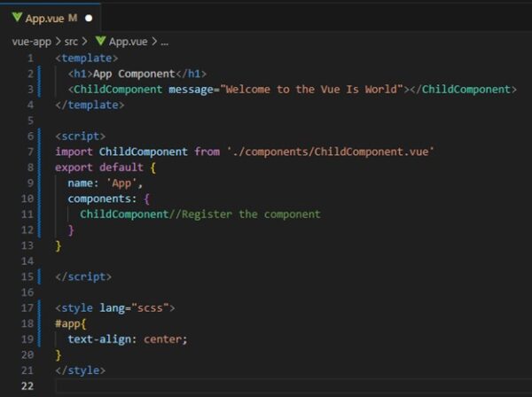The width and height of the screenshot is (532, 397).
Task: Click line number 6 in the gutter
Action: pyautogui.click(x=30, y=136)
